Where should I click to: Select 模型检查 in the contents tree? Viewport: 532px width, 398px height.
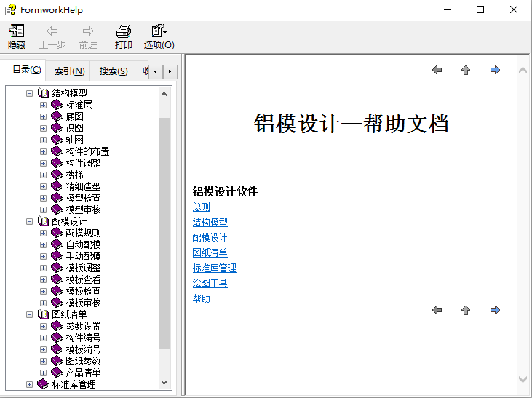pos(83,198)
